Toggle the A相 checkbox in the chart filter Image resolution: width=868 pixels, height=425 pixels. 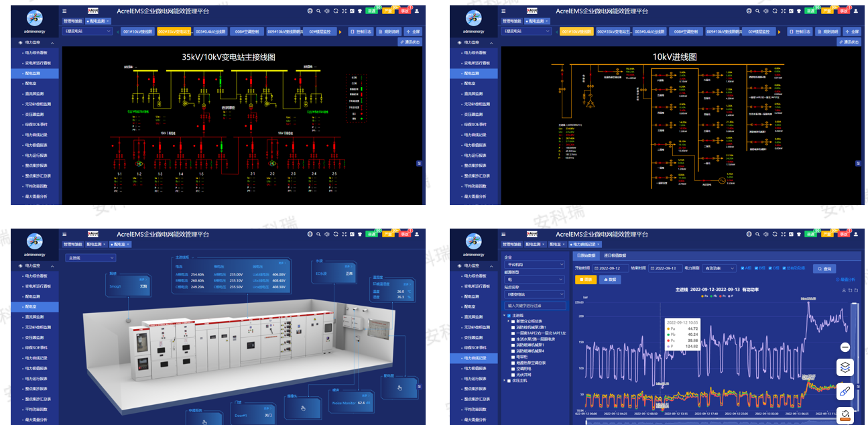[743, 268]
